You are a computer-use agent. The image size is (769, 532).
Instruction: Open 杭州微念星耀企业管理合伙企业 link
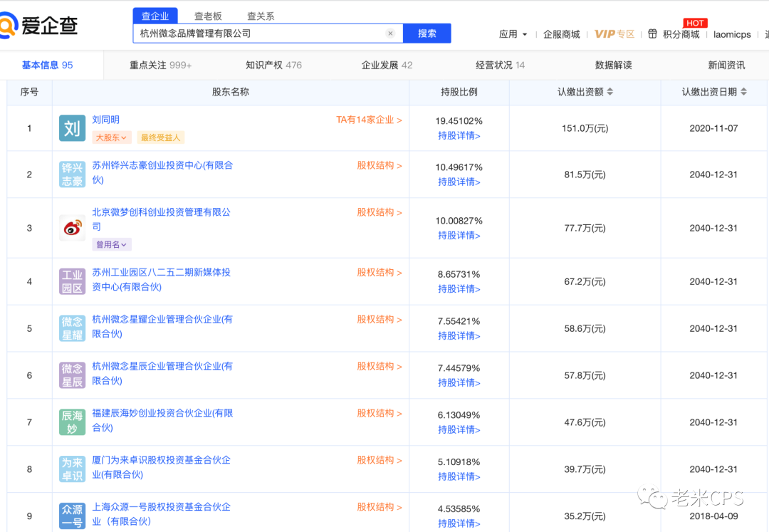tap(162, 327)
